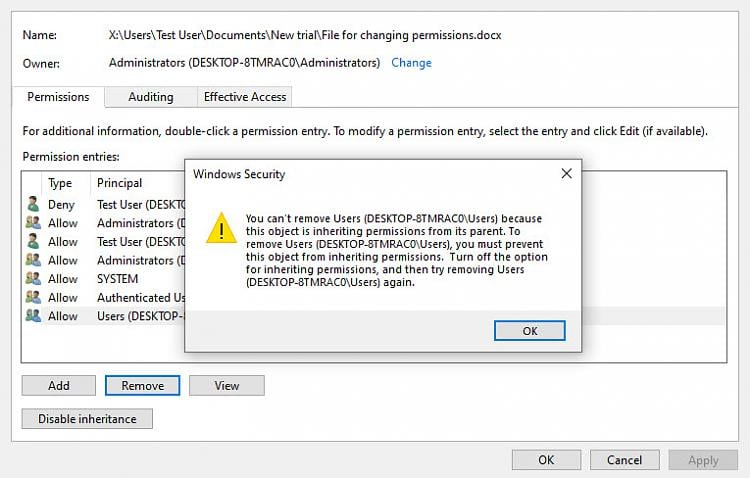Switch to the Auditing tab

click(151, 97)
